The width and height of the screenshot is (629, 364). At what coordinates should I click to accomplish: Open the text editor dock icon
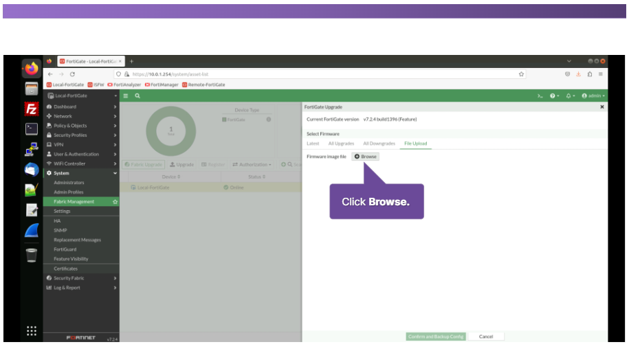click(x=32, y=210)
